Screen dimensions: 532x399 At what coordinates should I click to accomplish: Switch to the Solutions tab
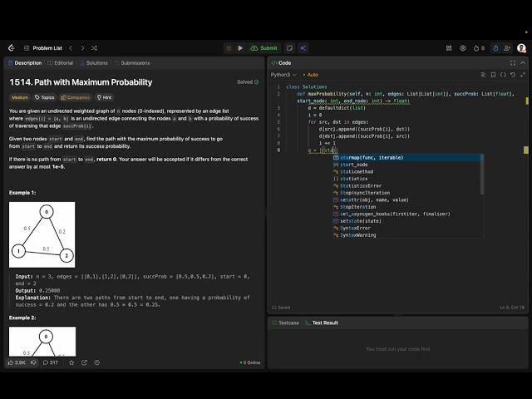click(94, 63)
